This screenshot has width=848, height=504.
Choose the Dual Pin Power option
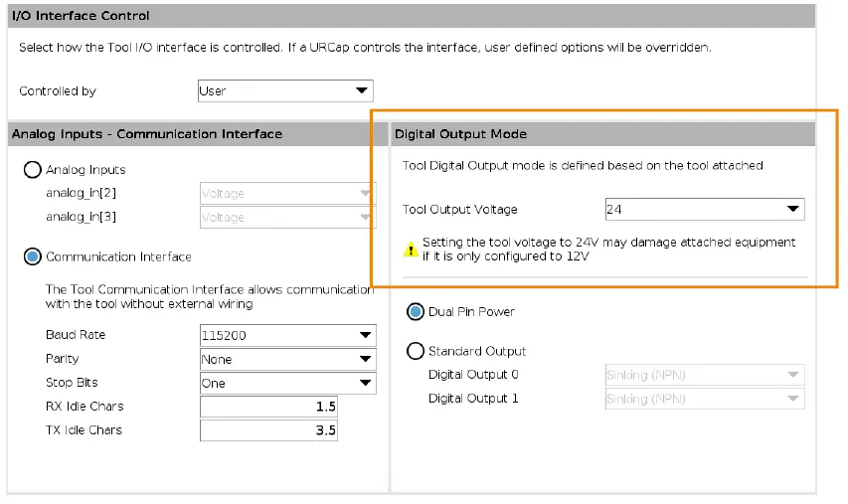pyautogui.click(x=416, y=312)
